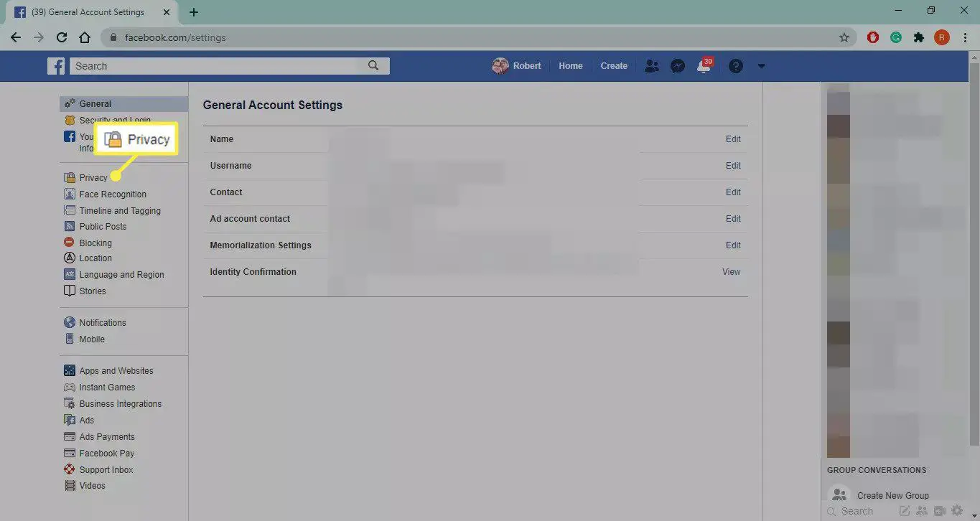Open Stories settings
Screen dimensions: 980x521
(x=93, y=291)
